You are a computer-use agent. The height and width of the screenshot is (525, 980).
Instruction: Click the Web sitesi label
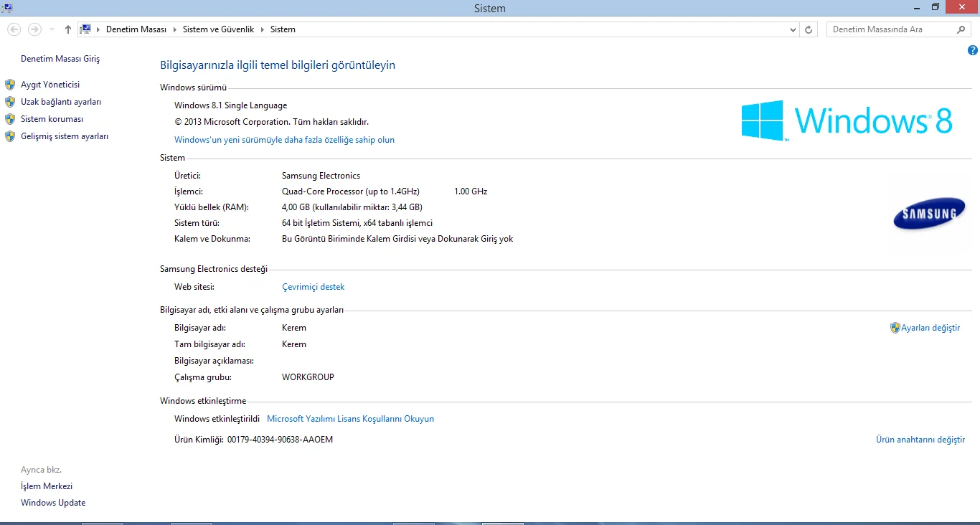point(194,287)
